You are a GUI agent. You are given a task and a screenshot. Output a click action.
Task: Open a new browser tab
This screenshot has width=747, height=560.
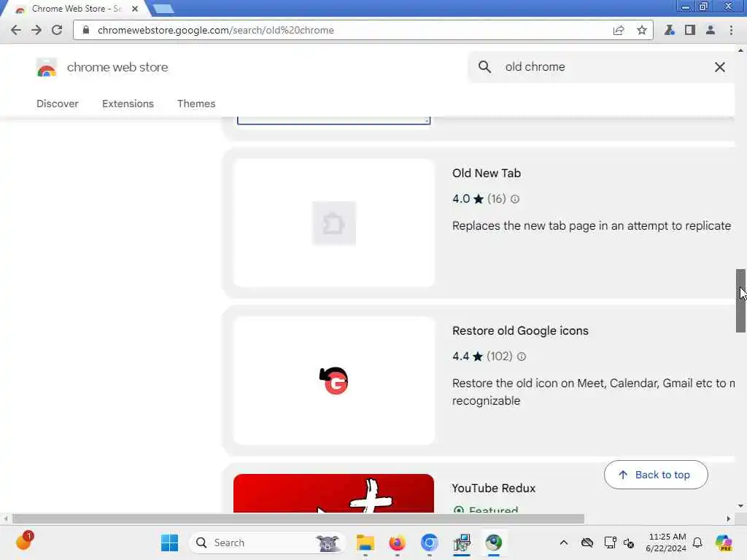tap(163, 9)
